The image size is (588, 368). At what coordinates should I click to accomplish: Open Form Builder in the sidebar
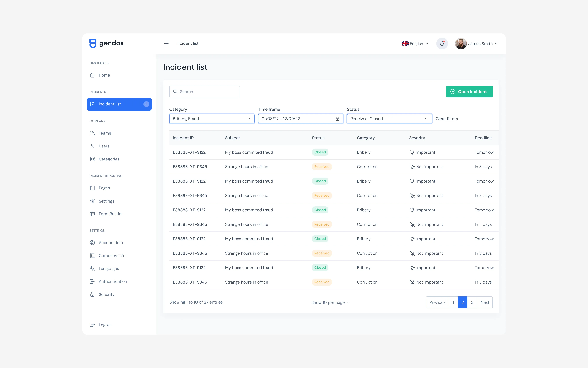pyautogui.click(x=119, y=214)
